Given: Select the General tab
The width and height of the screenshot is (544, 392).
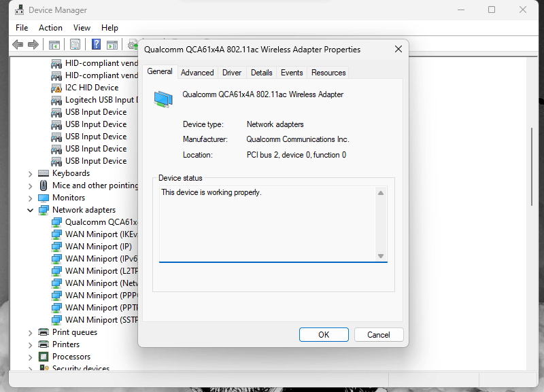Looking at the screenshot, I should pos(160,71).
